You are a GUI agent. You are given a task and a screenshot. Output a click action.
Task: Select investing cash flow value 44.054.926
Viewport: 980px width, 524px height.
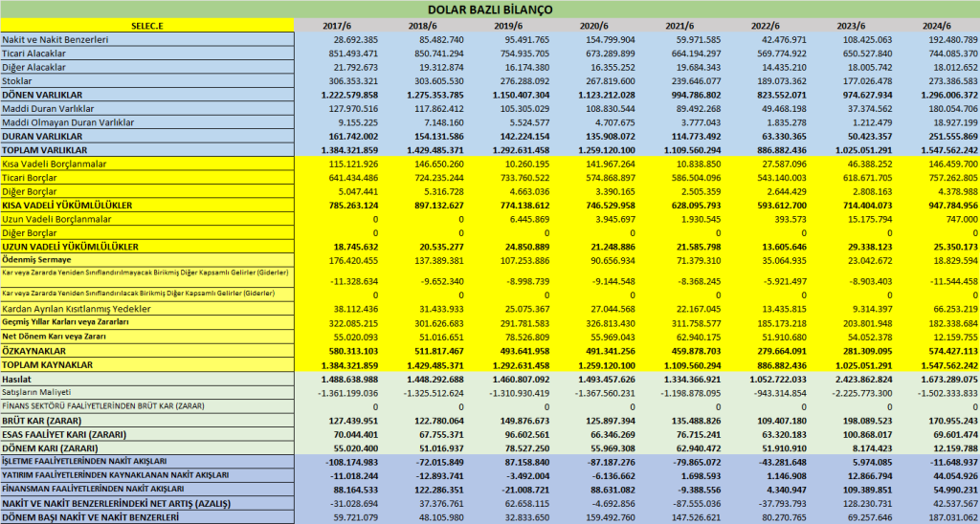click(x=956, y=475)
